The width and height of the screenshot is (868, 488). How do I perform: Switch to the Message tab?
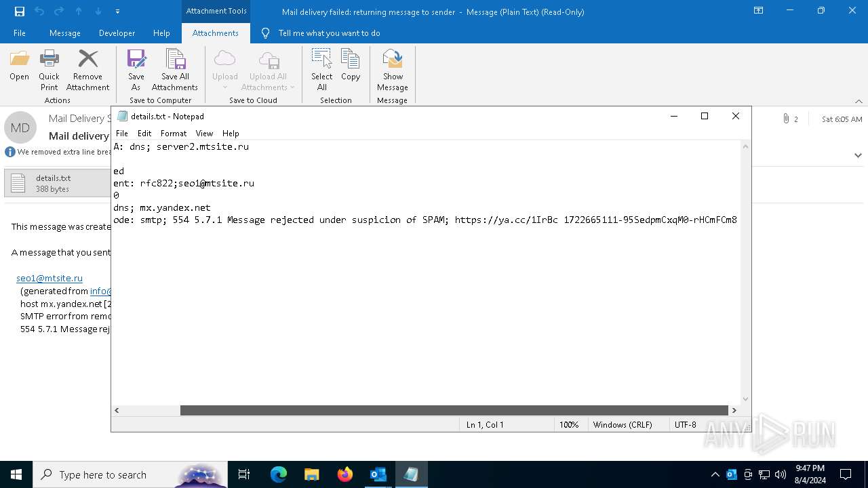(65, 33)
